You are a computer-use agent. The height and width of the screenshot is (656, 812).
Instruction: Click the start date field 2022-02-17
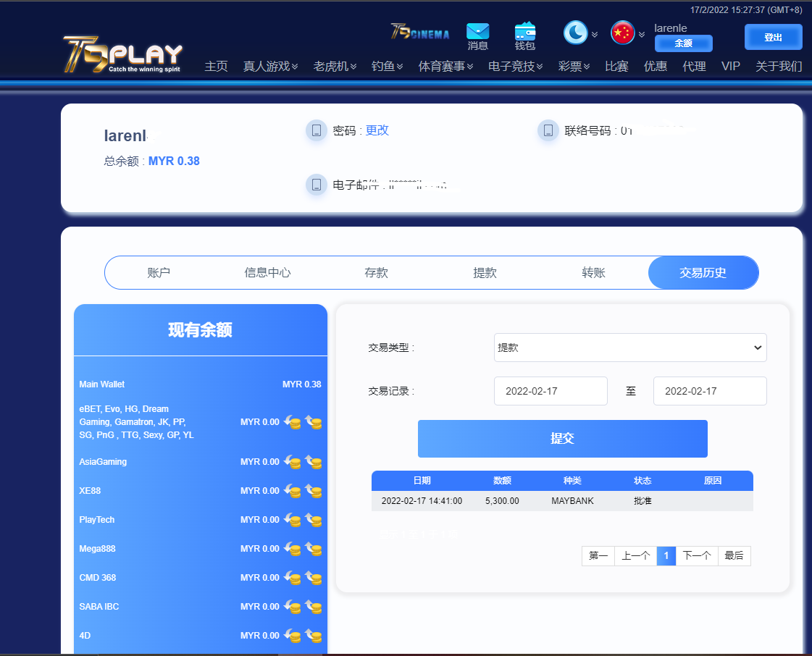pyautogui.click(x=551, y=391)
